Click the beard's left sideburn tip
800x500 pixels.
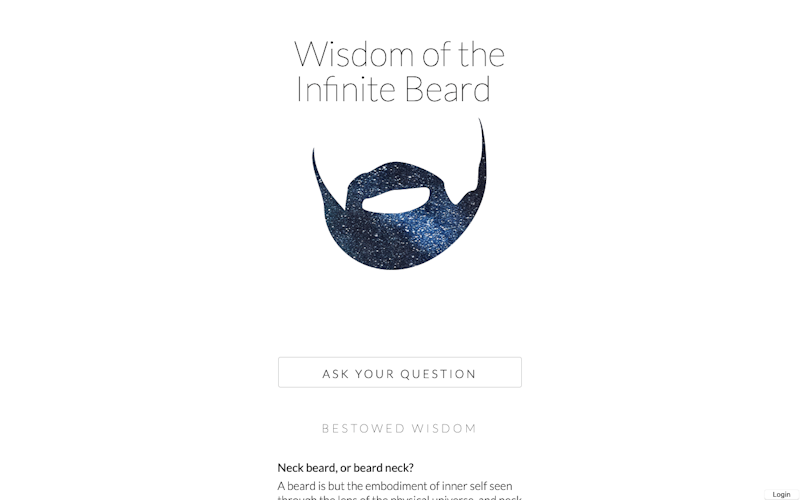click(x=315, y=161)
